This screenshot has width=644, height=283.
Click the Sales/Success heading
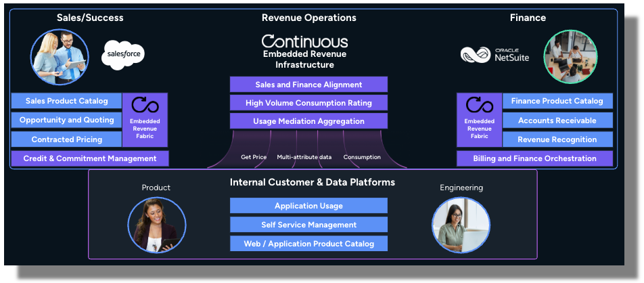[90, 18]
